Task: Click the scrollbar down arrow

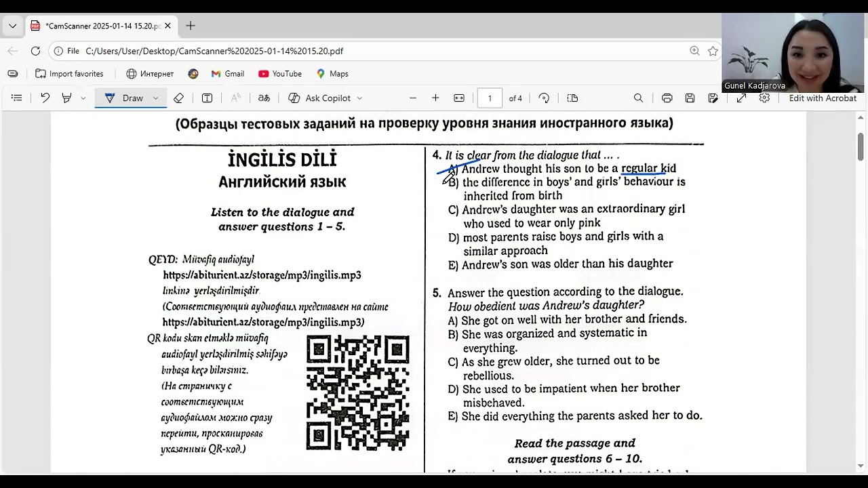Action: 861,466
